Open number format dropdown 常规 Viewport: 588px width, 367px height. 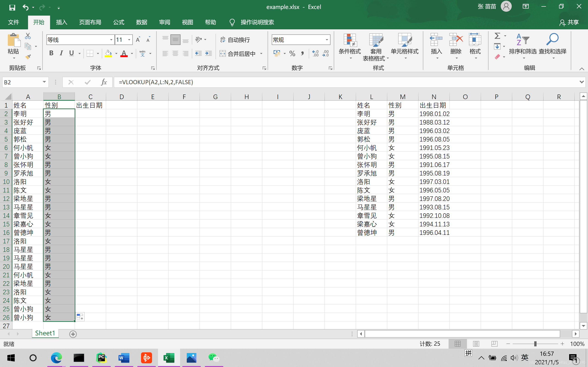click(x=327, y=40)
